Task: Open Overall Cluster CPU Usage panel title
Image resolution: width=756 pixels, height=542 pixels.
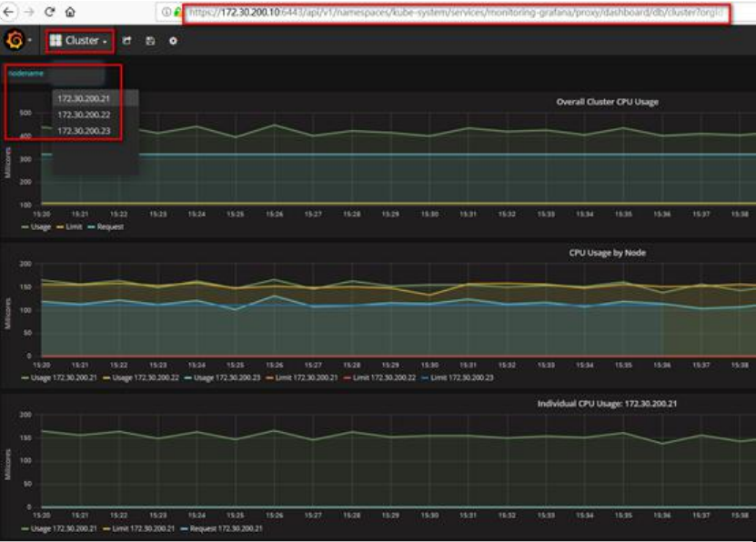Action: 607,102
